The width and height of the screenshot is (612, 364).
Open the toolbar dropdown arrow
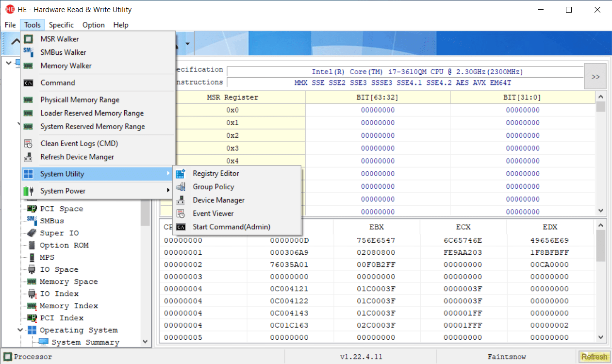(187, 43)
